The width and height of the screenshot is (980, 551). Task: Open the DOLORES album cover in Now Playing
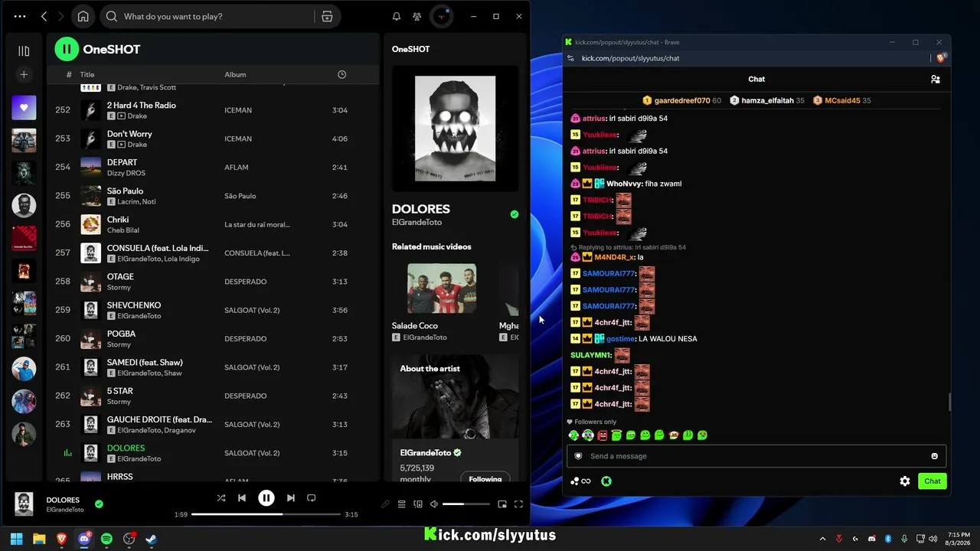tap(456, 129)
